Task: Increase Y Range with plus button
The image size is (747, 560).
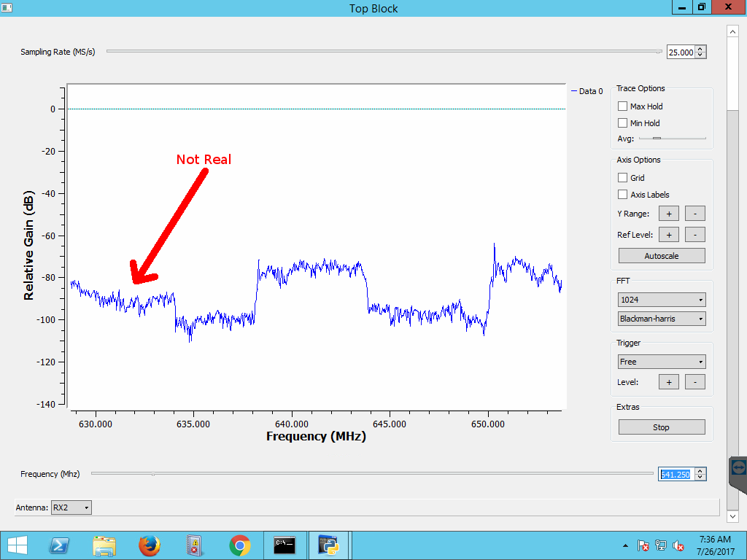Action: pos(668,214)
